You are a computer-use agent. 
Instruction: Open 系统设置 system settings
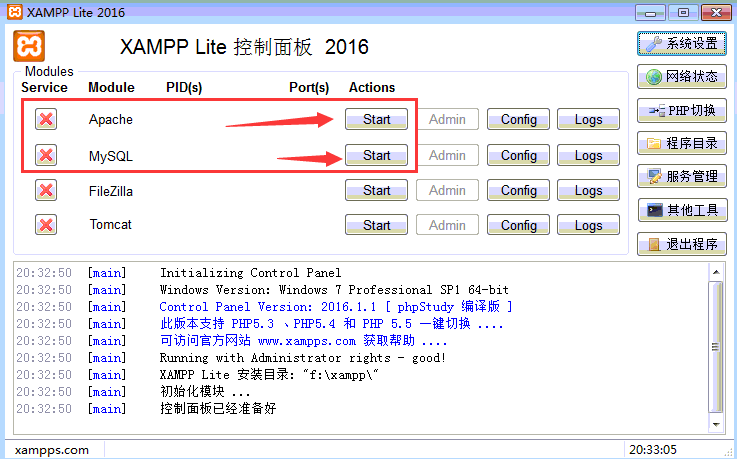[682, 43]
